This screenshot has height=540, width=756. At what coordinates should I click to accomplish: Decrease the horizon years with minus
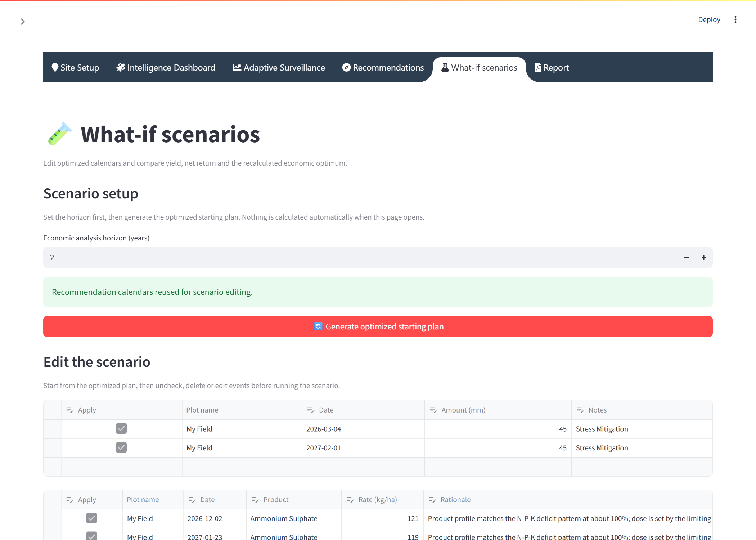687,257
